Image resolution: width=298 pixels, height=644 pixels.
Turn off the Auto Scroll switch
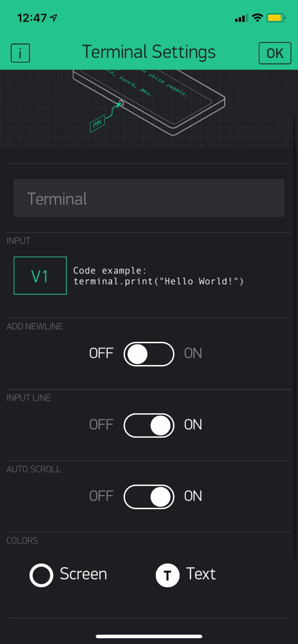149,497
